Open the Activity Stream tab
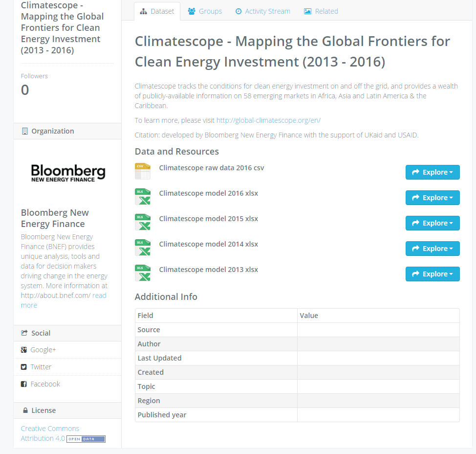This screenshot has width=476, height=454. 262,11
